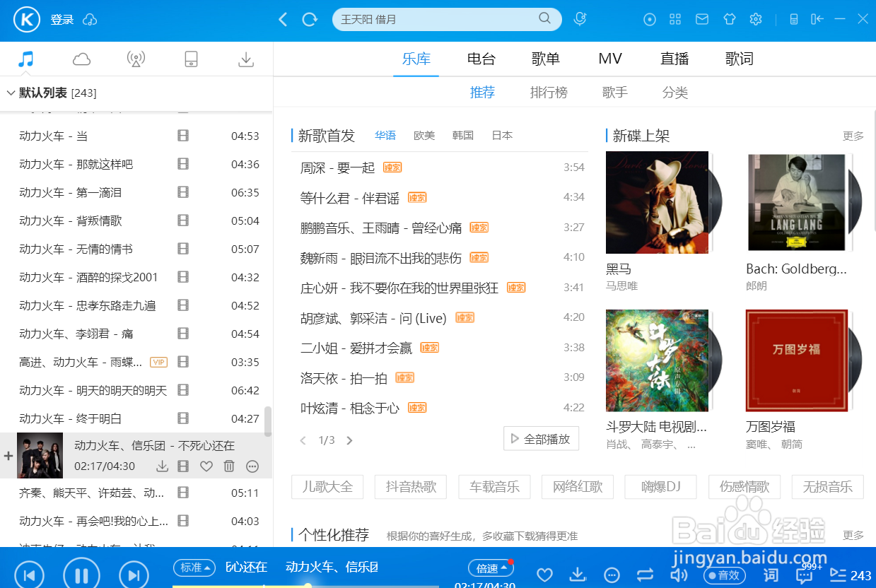Screen dimensions: 876x588
Task: Switch to the 歌单 tab
Action: [546, 59]
